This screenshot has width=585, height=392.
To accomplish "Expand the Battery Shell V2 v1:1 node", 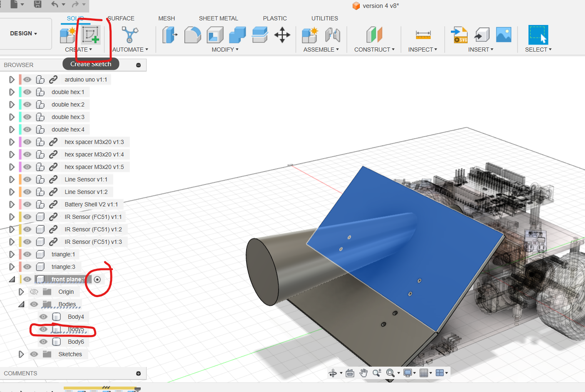I will (12, 204).
